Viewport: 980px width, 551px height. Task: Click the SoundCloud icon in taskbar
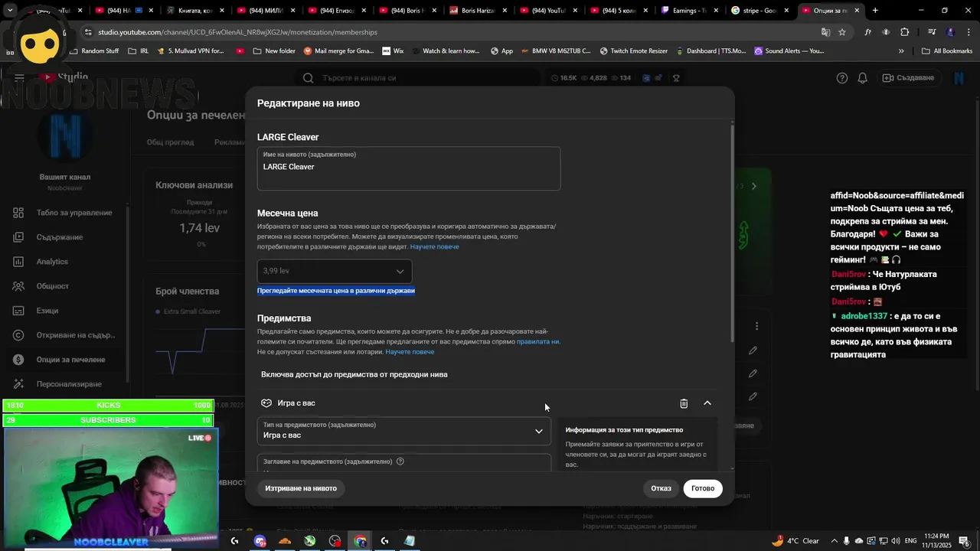pos(285,541)
